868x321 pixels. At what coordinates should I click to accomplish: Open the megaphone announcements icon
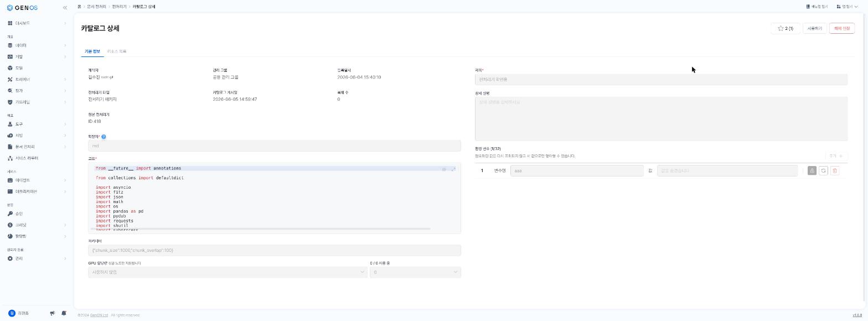(x=53, y=313)
